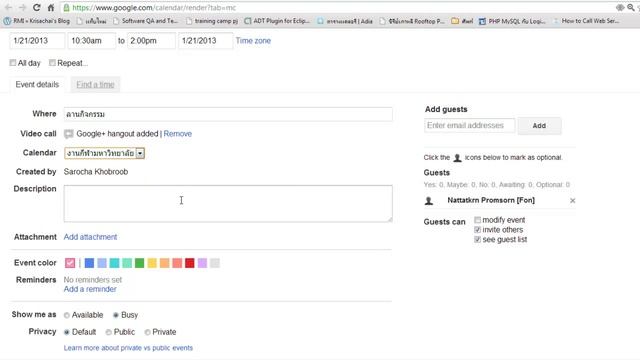Click the Enter email addresses field

coord(470,126)
